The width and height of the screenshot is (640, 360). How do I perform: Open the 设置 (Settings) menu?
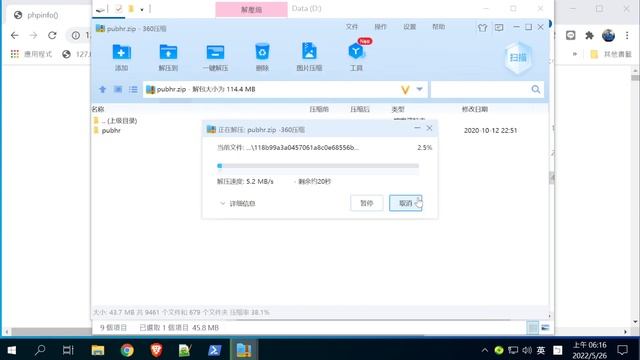[409, 27]
